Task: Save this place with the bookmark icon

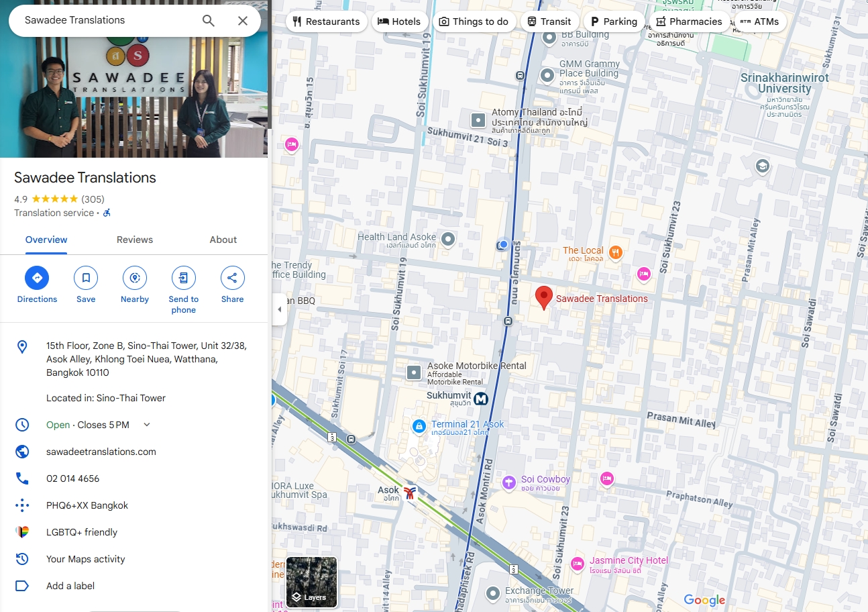Action: pyautogui.click(x=86, y=278)
